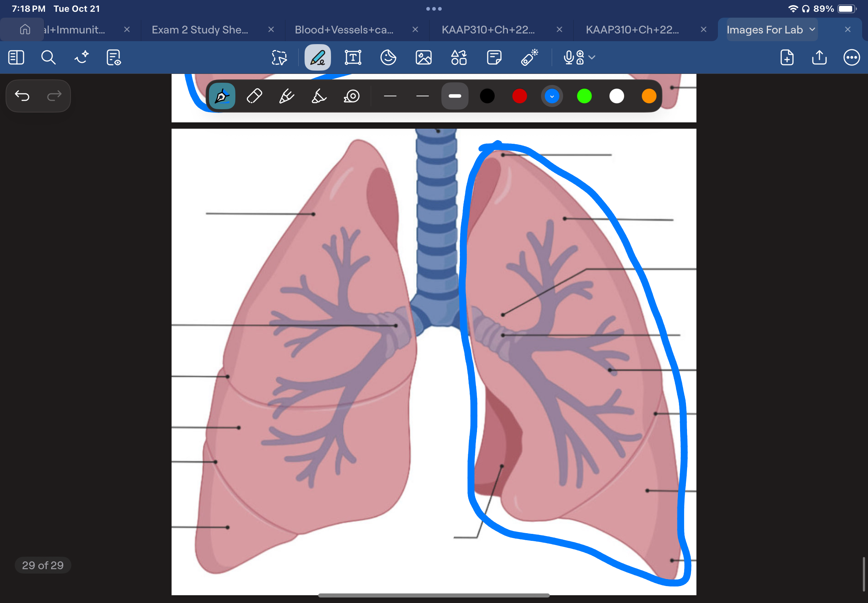868x603 pixels.
Task: Select the Eraser tool
Action: [x=253, y=96]
